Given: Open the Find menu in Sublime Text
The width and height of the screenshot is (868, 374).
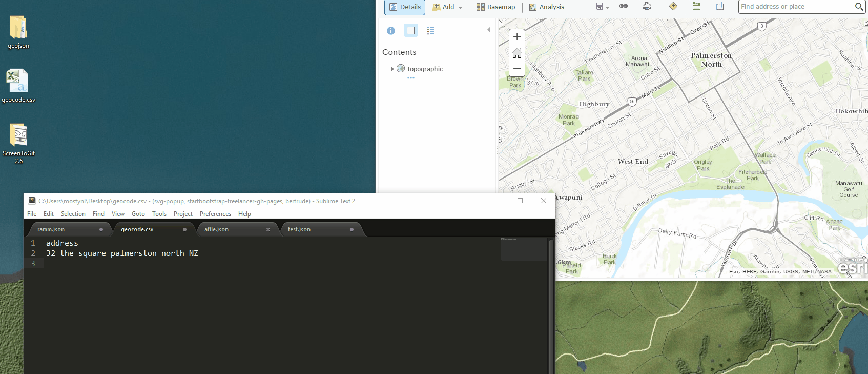Looking at the screenshot, I should (x=98, y=214).
